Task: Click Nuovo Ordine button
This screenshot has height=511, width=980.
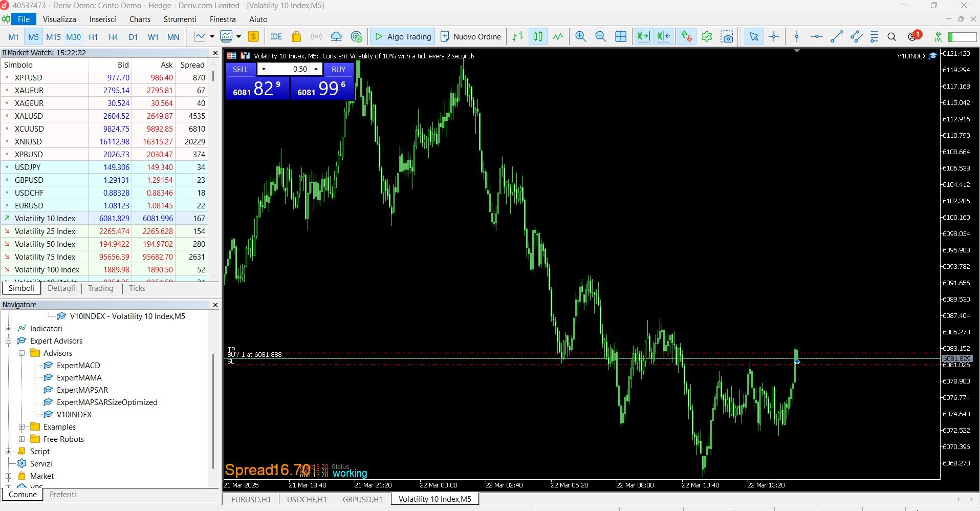Action: coord(471,37)
